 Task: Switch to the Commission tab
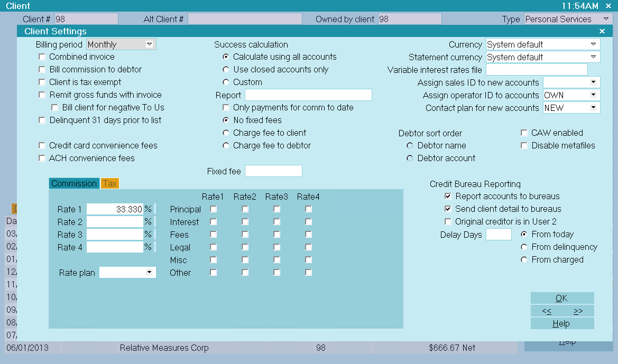pyautogui.click(x=74, y=183)
